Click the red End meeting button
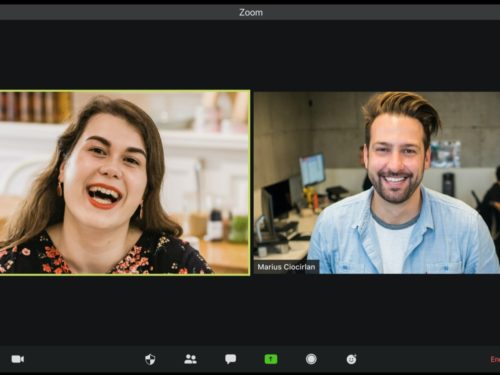Viewport: 500px width, 375px height. tap(495, 359)
